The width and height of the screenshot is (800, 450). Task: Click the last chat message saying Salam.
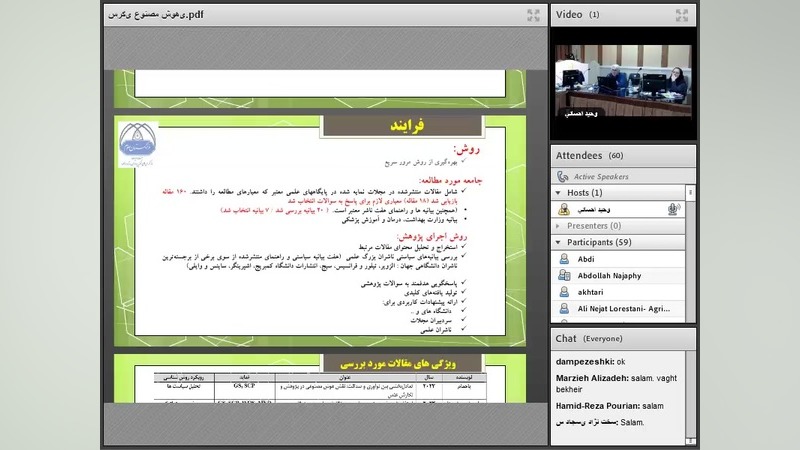600,422
